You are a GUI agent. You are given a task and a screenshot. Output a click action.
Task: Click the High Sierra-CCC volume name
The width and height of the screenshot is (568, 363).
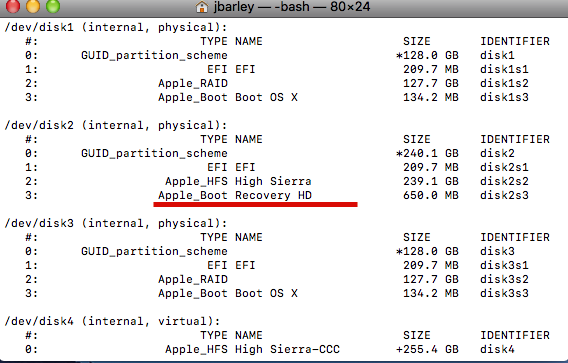287,350
